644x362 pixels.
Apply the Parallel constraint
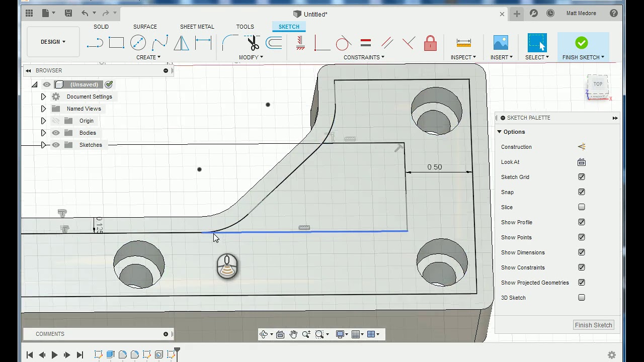[387, 43]
